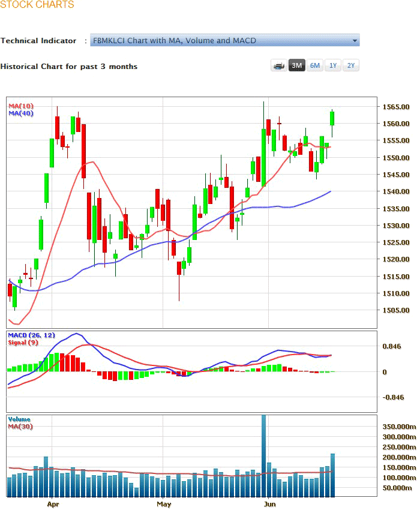Click the tallest volume bar near June
The width and height of the screenshot is (420, 510).
click(x=263, y=456)
